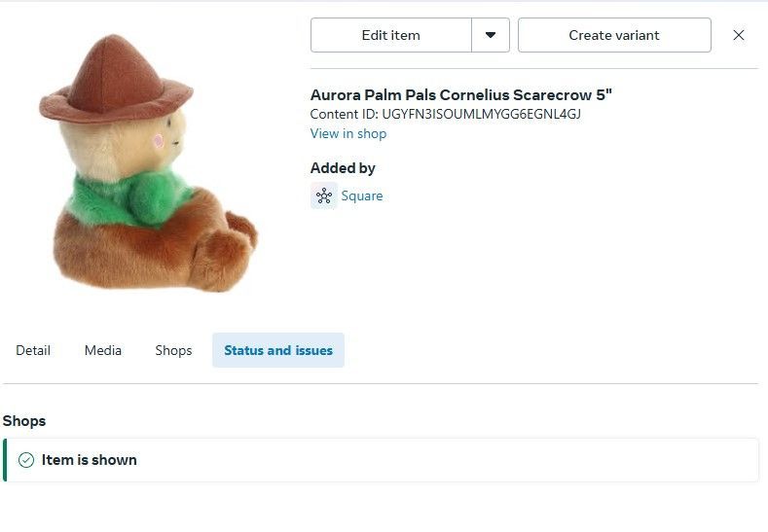This screenshot has height=532, width=768.
Task: Click the Square integration icon
Action: click(x=324, y=195)
